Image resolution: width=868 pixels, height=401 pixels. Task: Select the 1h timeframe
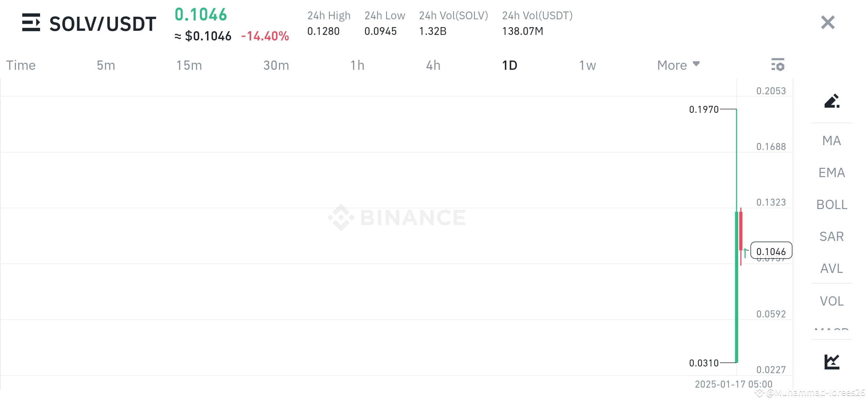click(x=358, y=65)
